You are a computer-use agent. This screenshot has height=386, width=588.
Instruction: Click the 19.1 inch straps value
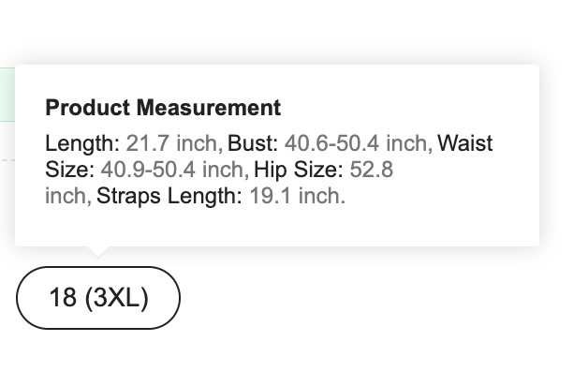click(297, 197)
